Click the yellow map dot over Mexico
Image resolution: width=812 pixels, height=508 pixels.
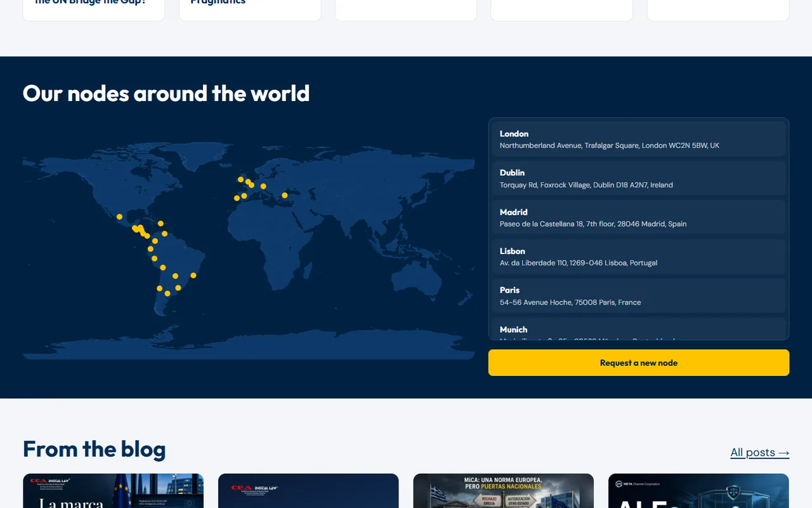[119, 217]
